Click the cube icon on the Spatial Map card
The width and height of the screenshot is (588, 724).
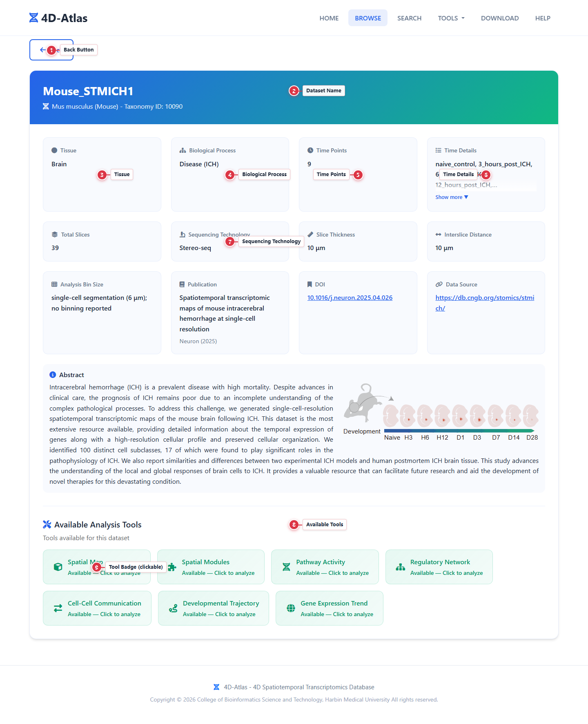click(x=58, y=567)
